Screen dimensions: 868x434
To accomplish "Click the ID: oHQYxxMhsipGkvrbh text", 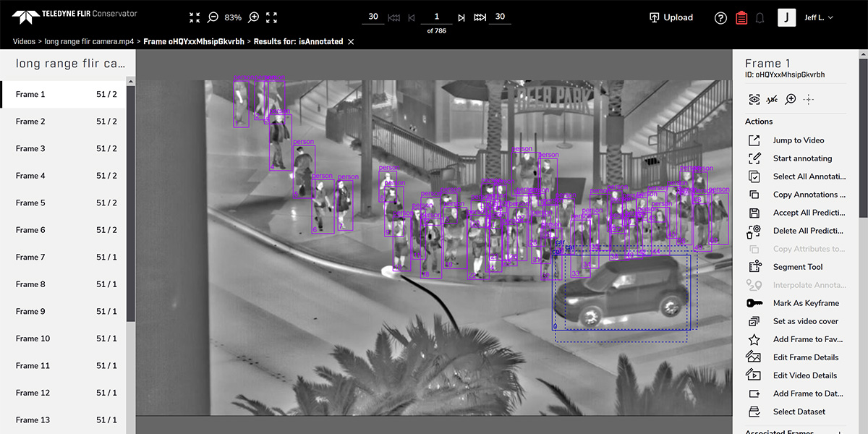I will pos(785,75).
